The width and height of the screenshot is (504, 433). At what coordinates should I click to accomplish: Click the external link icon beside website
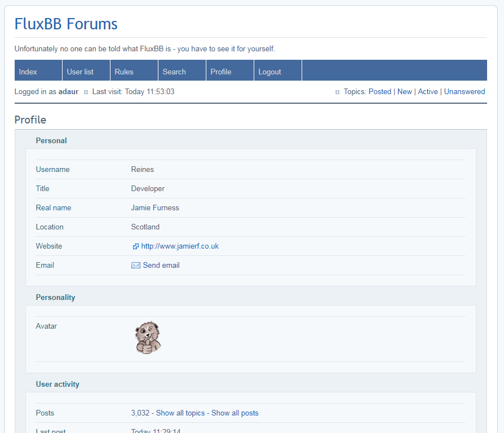135,246
